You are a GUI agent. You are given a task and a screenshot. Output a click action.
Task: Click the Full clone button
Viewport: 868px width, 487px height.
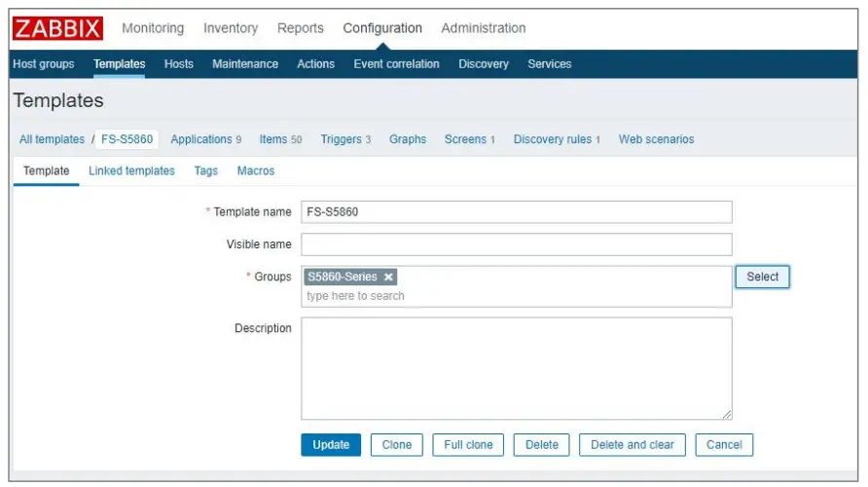click(468, 445)
